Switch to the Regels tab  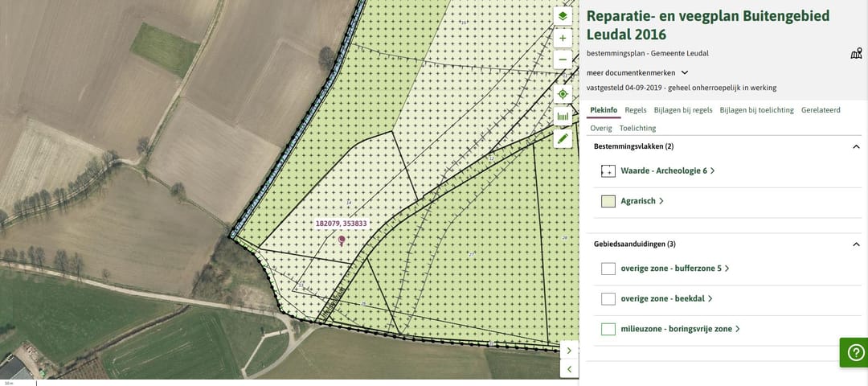click(x=636, y=110)
